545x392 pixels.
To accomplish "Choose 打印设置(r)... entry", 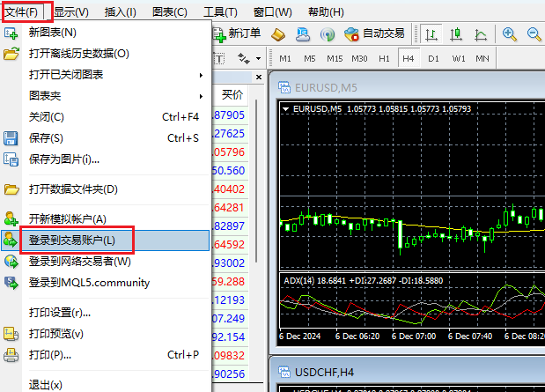I will pyautogui.click(x=106, y=313).
